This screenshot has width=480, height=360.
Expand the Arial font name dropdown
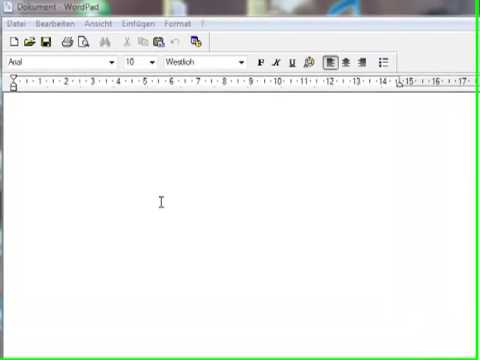pos(112,62)
